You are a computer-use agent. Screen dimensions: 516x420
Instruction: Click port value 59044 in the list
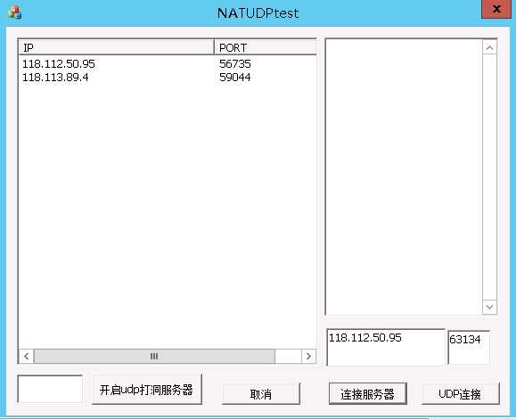point(235,78)
